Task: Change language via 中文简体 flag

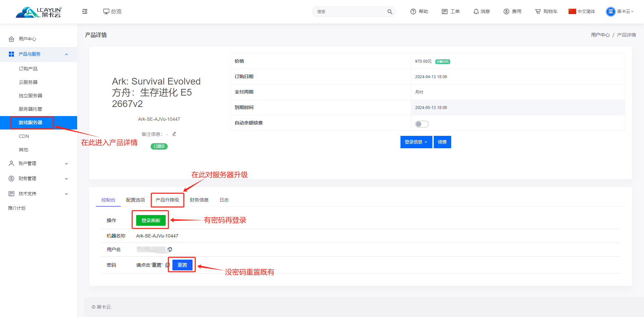Action: 582,11
